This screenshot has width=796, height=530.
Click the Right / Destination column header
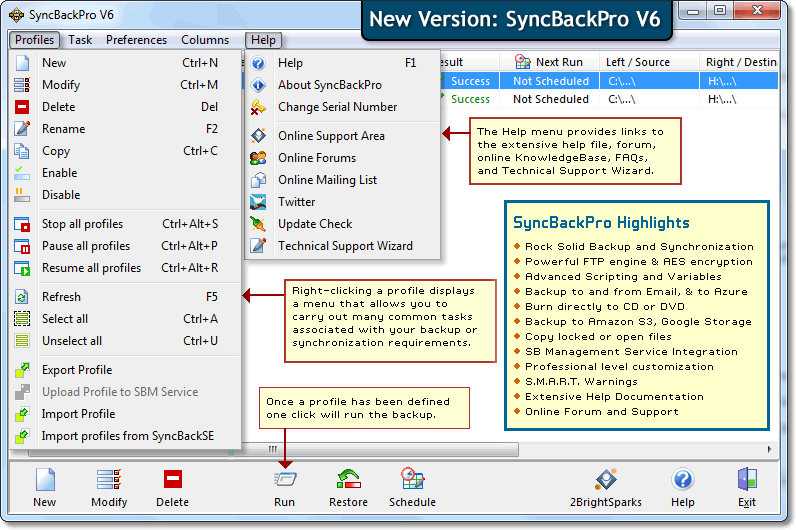point(739,62)
